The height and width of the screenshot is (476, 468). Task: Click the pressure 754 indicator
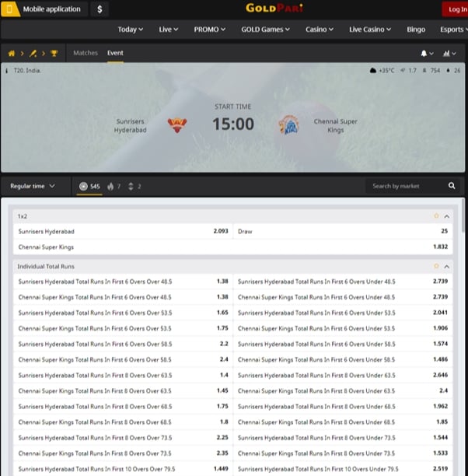[x=431, y=71]
